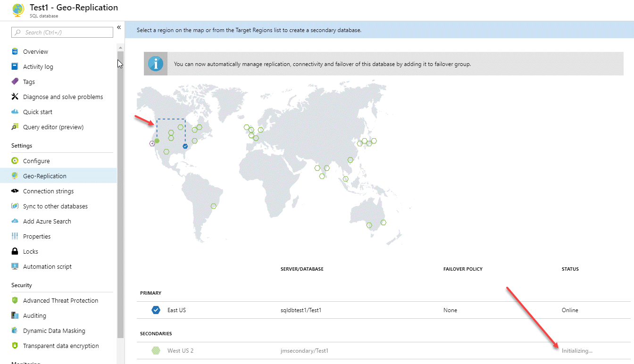The image size is (634, 364).
Task: Open Auditing under Security
Action: coord(34,315)
